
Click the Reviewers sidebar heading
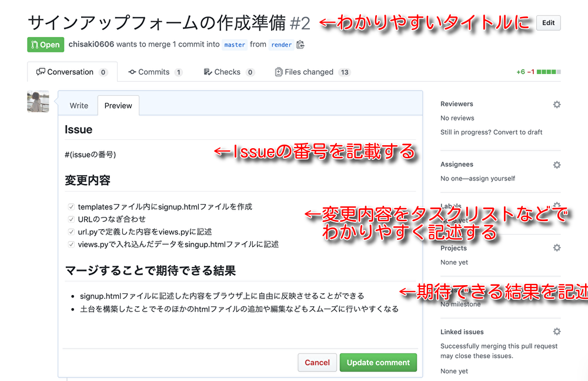457,104
